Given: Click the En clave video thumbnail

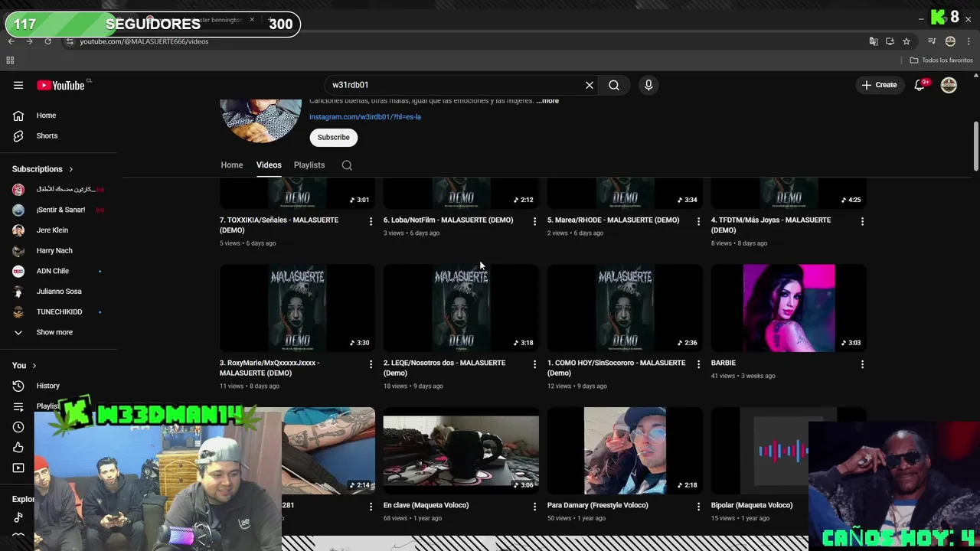Looking at the screenshot, I should click(x=461, y=451).
